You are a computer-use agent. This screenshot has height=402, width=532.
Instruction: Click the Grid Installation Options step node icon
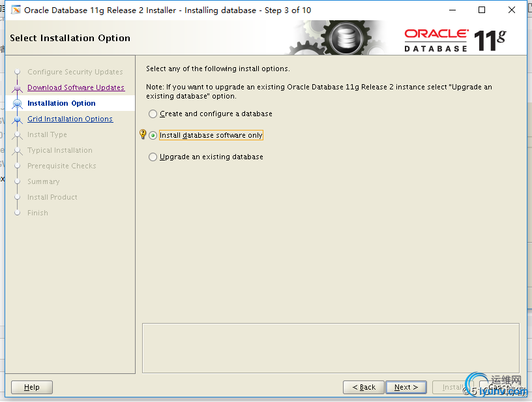tap(18, 119)
